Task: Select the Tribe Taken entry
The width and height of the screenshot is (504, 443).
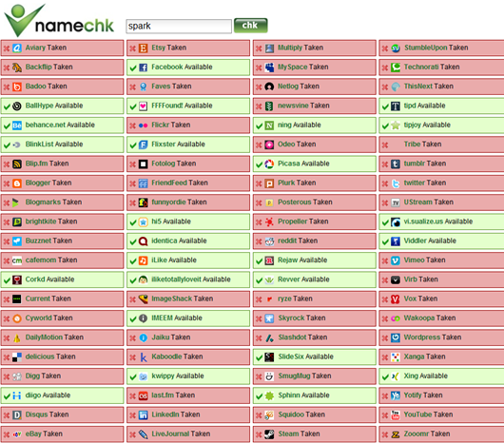Action: [x=441, y=144]
